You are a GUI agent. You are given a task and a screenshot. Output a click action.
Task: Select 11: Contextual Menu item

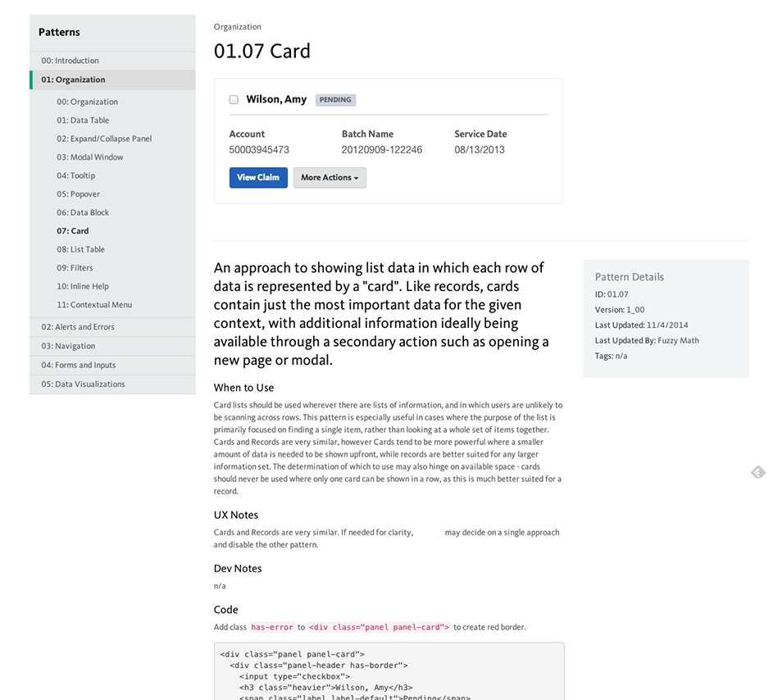94,305
